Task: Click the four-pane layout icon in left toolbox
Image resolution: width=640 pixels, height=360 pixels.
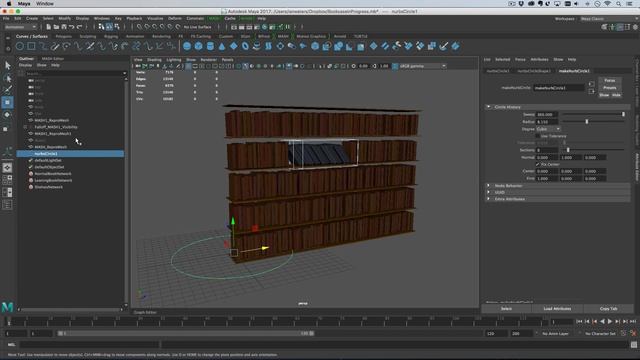Action: [x=7, y=180]
